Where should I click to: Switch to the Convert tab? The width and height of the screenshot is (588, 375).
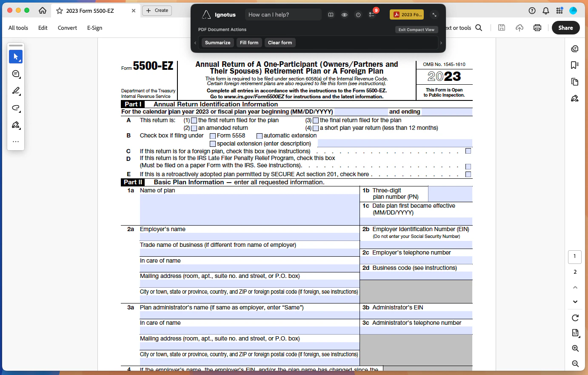tap(67, 28)
